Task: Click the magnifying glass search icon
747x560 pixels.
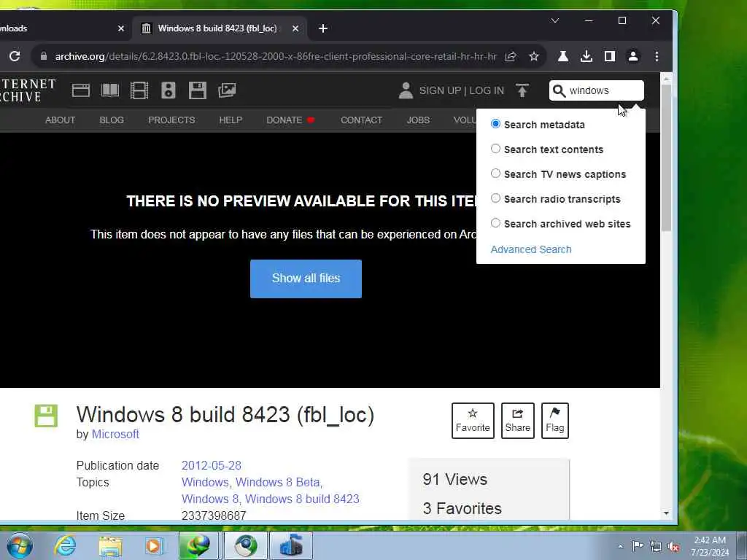Action: [560, 90]
